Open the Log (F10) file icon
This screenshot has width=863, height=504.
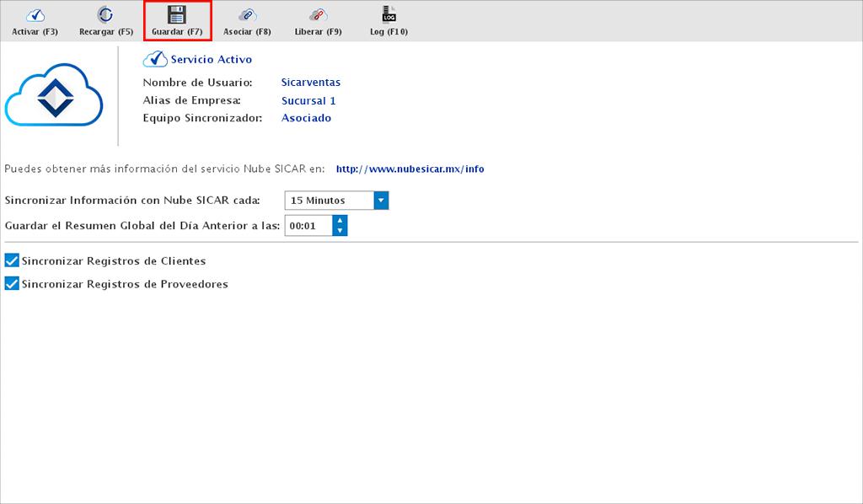[389, 14]
